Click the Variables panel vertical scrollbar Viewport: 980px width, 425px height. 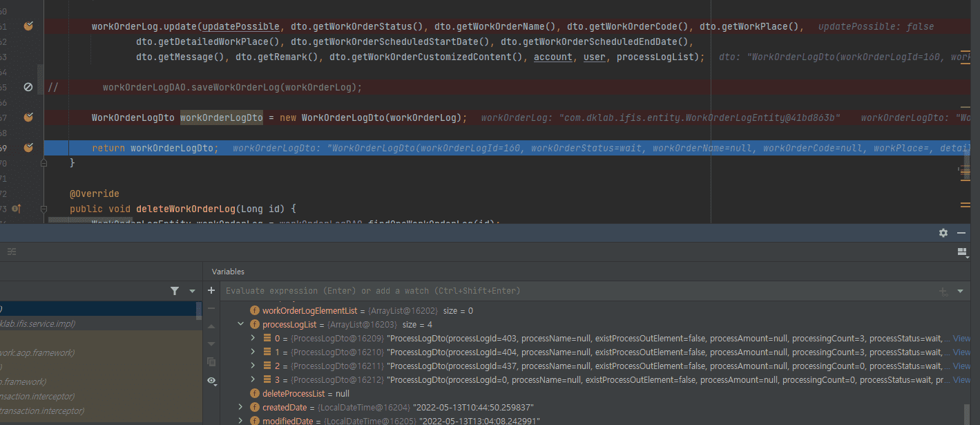pos(968,415)
